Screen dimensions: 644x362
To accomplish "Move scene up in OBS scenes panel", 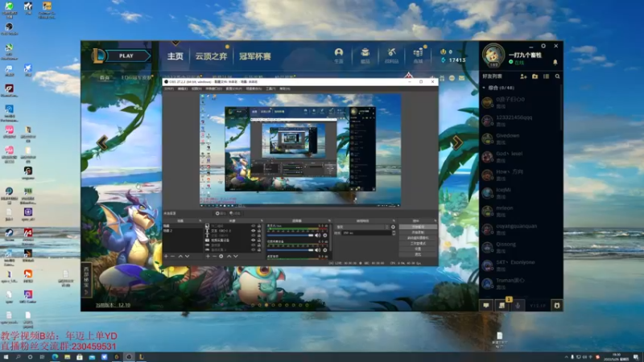I will coord(180,256).
